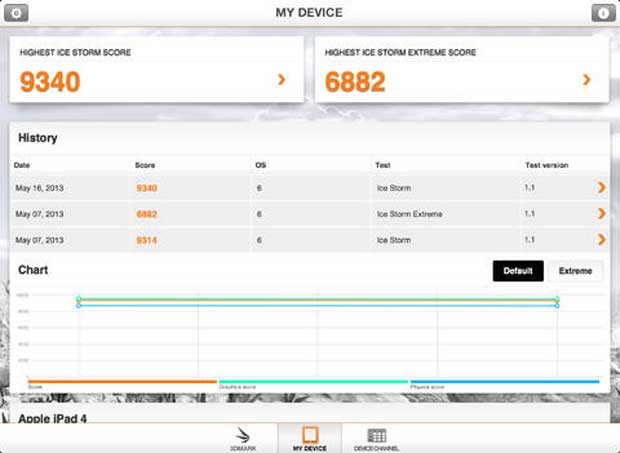This screenshot has width=620, height=453.
Task: Select the Default chart toggle
Action: [518, 271]
